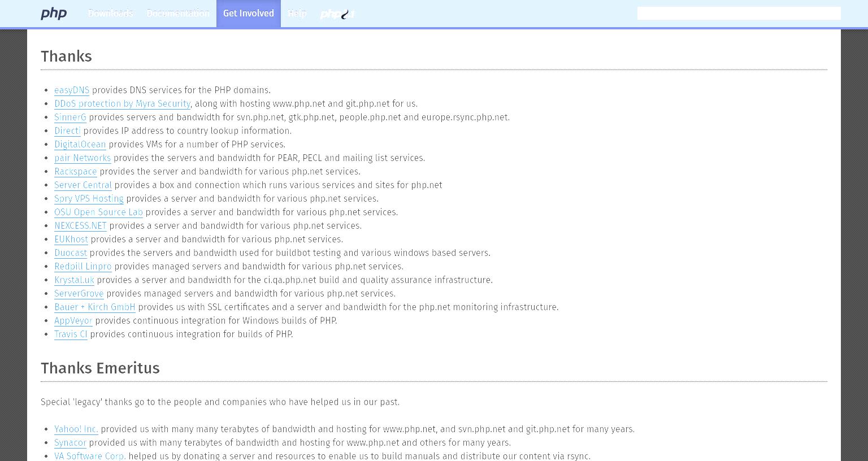Viewport: 868px width, 461px height.
Task: Open the Directi link
Action: [x=67, y=131]
